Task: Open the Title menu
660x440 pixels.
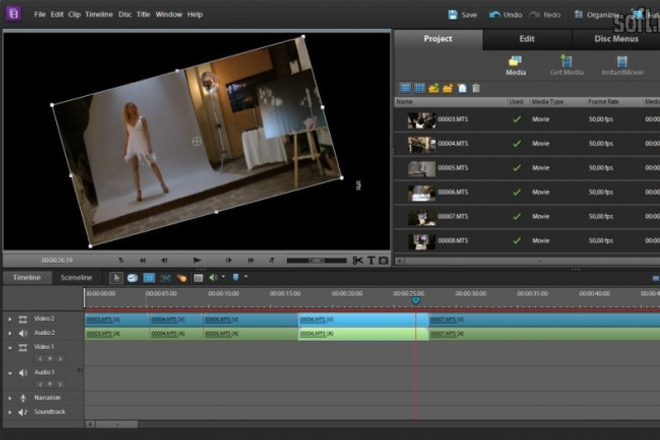Action: (x=143, y=14)
